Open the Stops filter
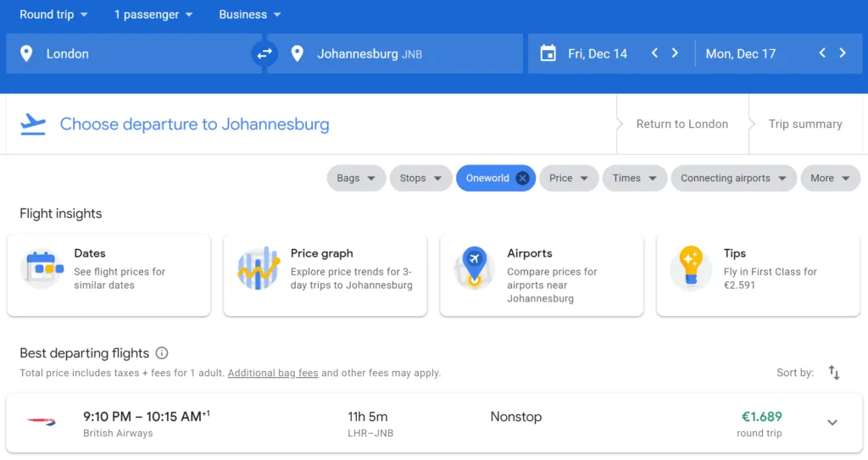The image size is (868, 460). coord(420,178)
